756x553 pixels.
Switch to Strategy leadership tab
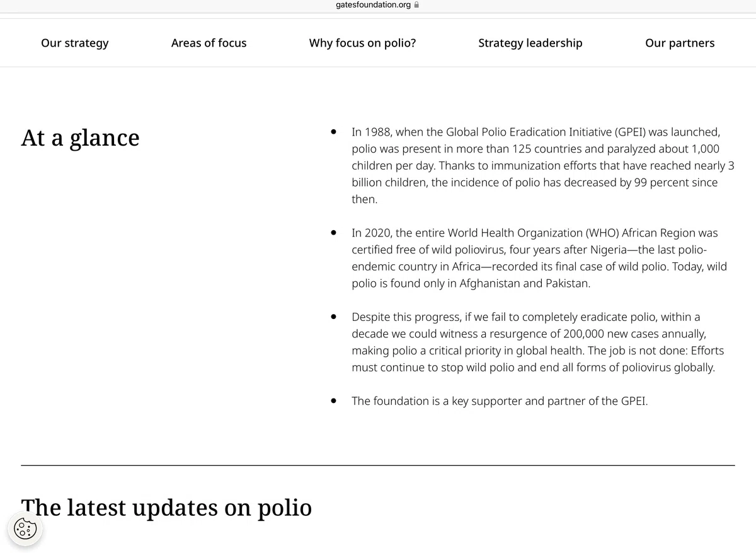click(530, 43)
